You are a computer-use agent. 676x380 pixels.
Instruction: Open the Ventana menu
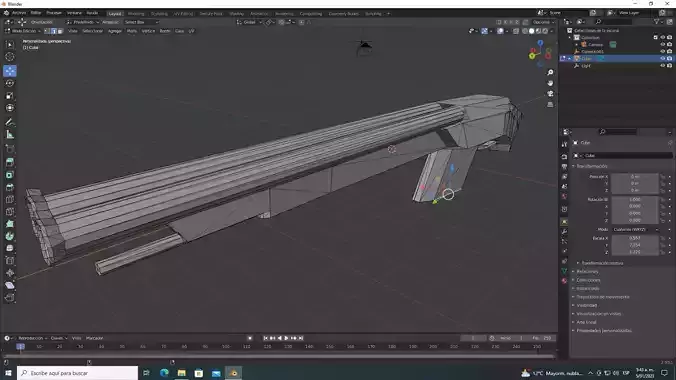click(74, 13)
